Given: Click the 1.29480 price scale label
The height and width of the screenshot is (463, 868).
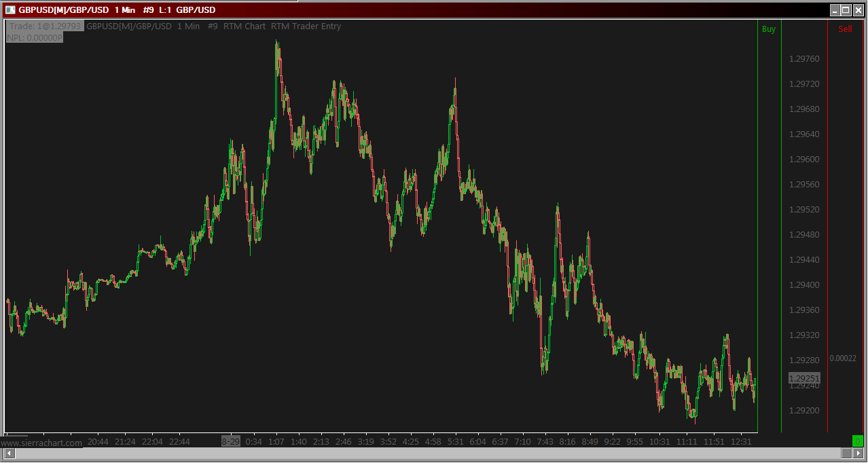Looking at the screenshot, I should pyautogui.click(x=804, y=235).
